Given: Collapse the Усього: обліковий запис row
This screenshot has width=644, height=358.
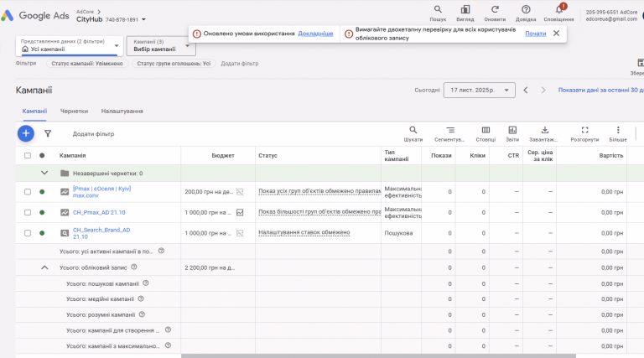Looking at the screenshot, I should (44, 267).
